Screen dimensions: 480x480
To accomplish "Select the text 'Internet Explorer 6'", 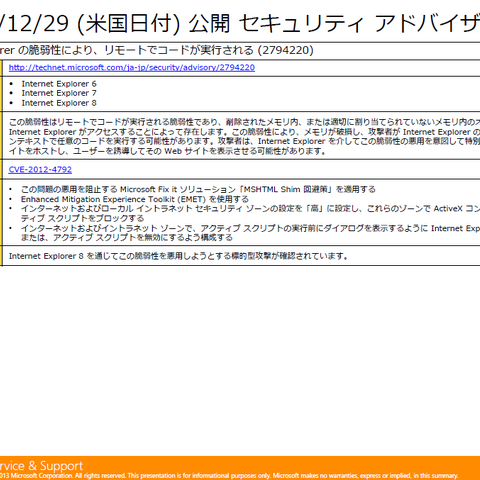I will [x=59, y=84].
